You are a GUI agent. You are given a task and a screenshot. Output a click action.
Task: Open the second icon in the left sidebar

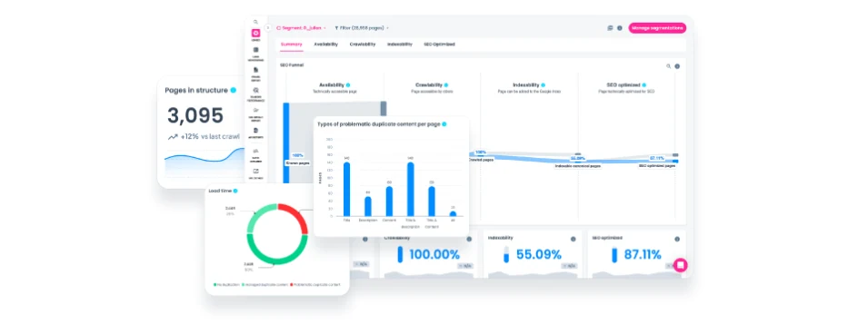(x=255, y=50)
